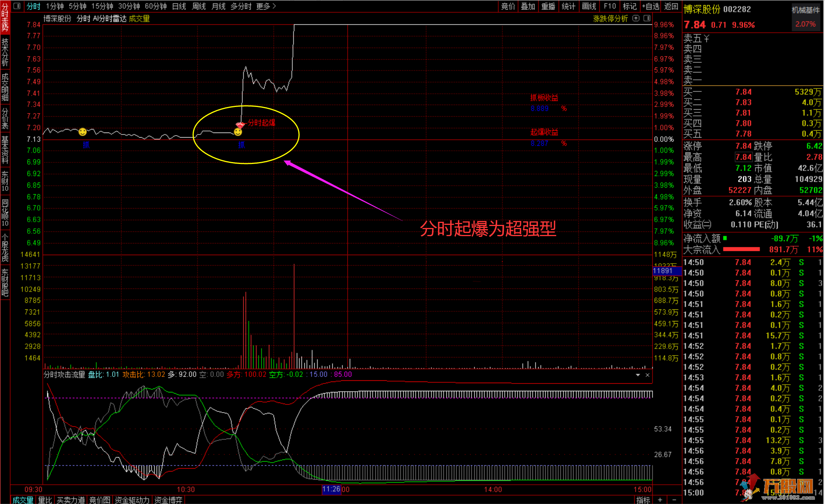Click the 竞价 toolbar button

(x=508, y=6)
